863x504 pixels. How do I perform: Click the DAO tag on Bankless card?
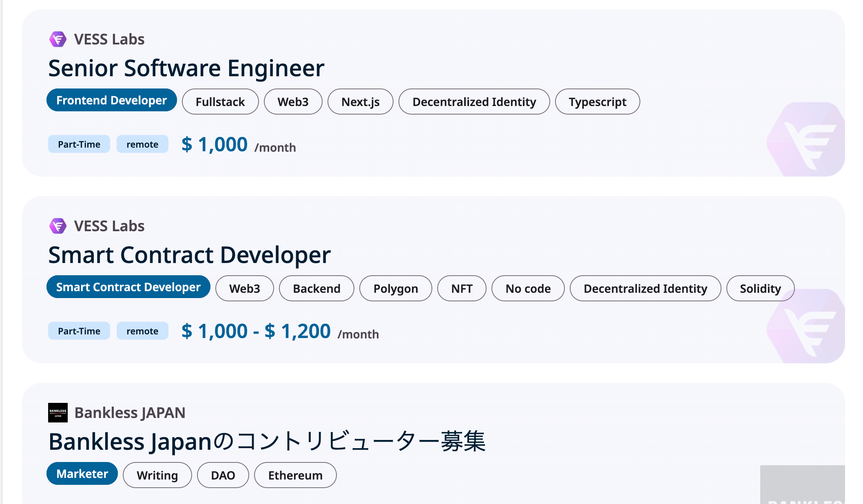(x=223, y=475)
